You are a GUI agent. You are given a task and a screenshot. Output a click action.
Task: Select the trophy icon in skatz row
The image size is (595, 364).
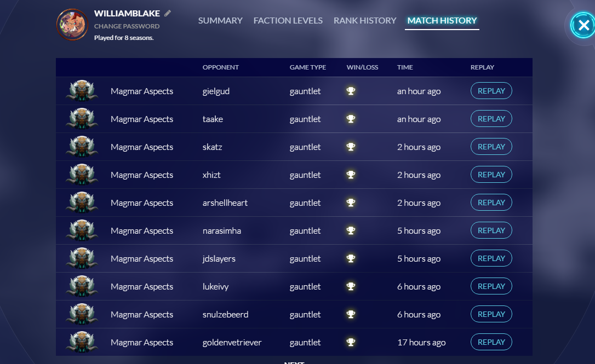(x=351, y=147)
